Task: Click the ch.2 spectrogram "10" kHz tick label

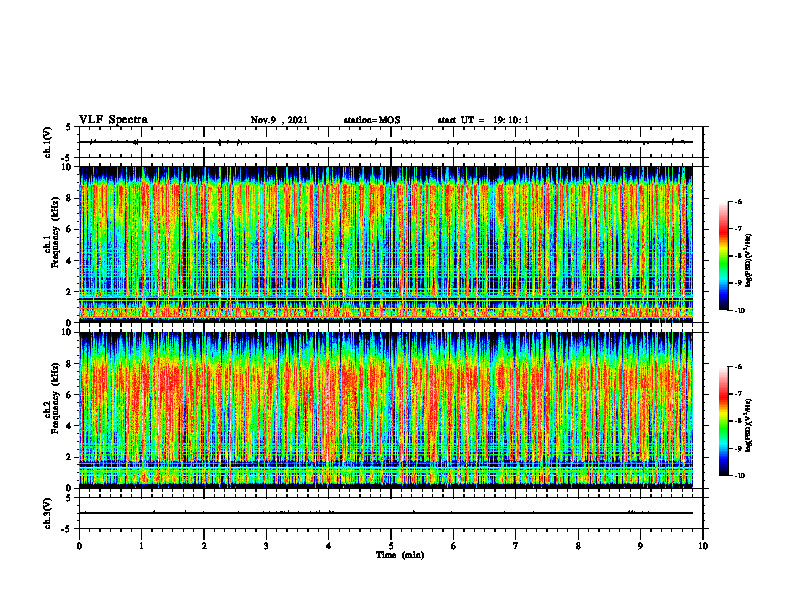Action: (69, 332)
